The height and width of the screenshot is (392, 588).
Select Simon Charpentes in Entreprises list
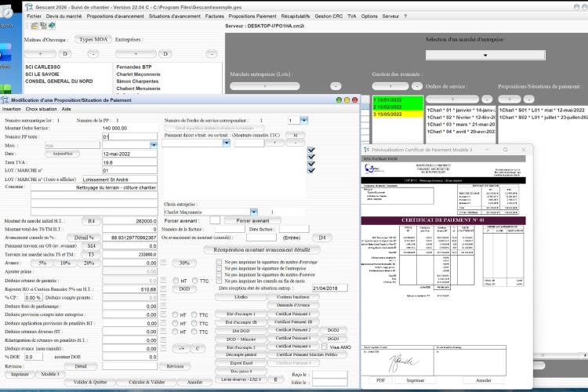(138, 81)
